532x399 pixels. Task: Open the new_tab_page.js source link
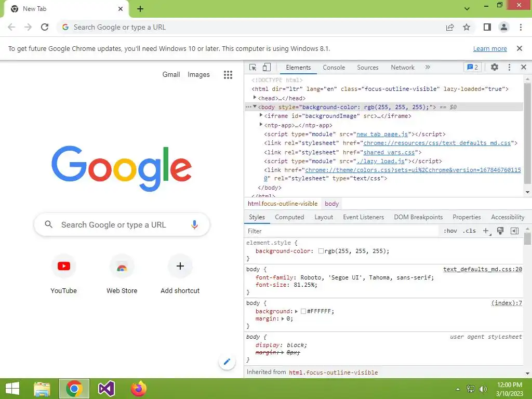(382, 134)
